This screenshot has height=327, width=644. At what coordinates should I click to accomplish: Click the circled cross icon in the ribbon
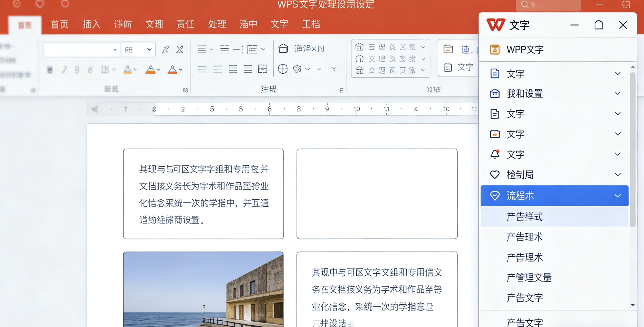283,69
